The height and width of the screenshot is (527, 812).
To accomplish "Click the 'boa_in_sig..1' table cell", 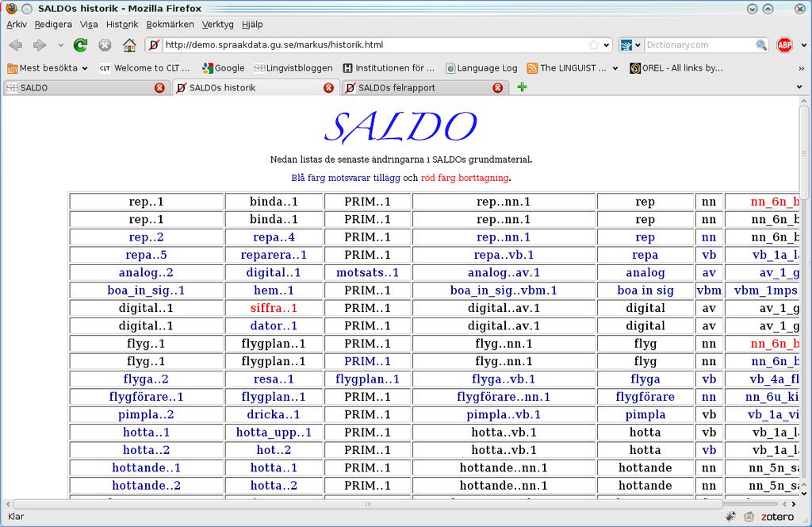I will [x=146, y=290].
